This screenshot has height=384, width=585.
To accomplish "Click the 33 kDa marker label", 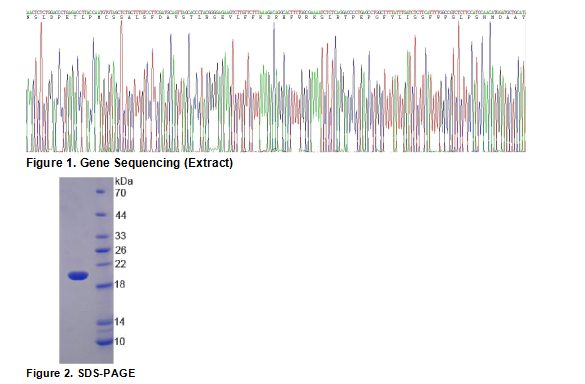I will [x=121, y=236].
